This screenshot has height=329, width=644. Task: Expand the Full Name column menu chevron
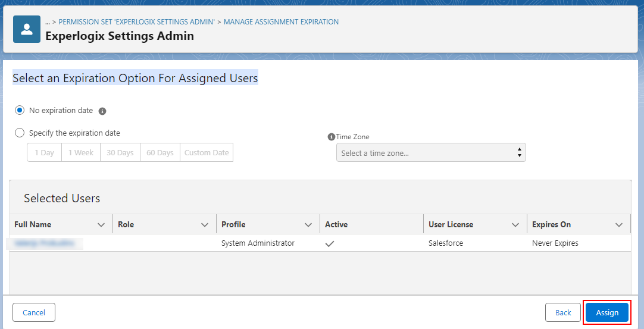[x=101, y=225]
